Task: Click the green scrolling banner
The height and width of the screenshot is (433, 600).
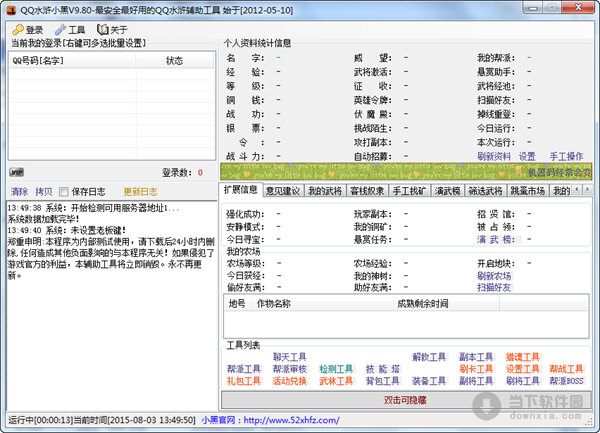Action: 406,171
